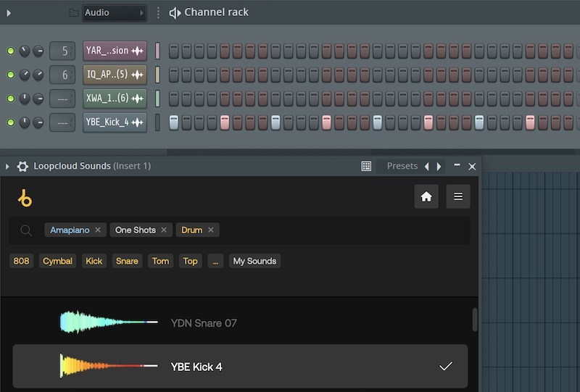Set mixer track for XWA_1..(6) channel

(62, 99)
